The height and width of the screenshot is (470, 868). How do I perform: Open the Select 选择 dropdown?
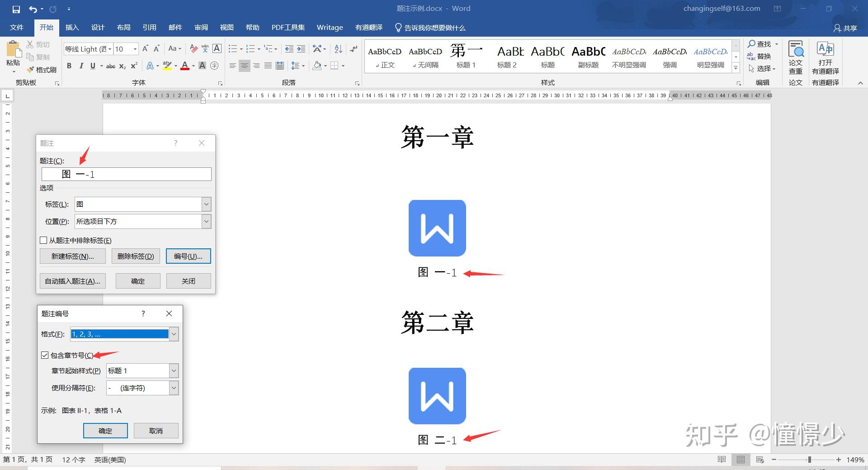tap(762, 69)
